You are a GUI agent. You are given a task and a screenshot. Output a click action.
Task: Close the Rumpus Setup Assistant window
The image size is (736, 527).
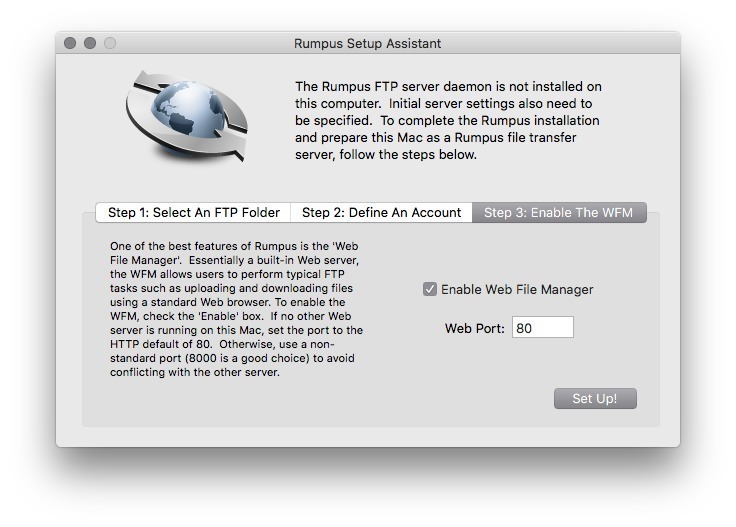(x=70, y=43)
